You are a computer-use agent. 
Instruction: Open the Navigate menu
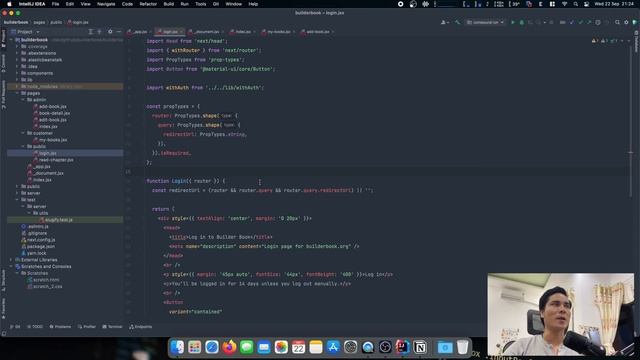(106, 4)
